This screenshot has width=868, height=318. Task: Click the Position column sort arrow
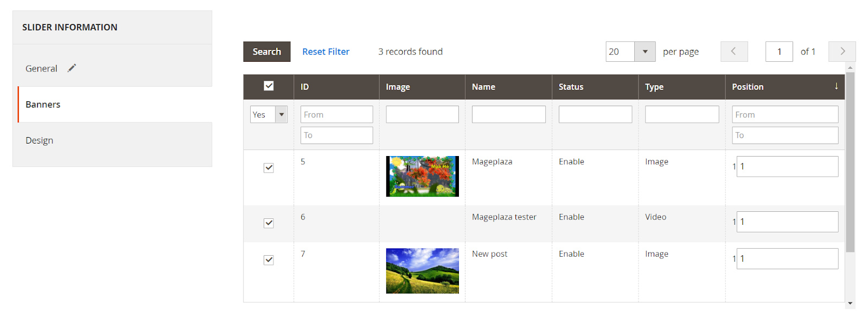[836, 87]
